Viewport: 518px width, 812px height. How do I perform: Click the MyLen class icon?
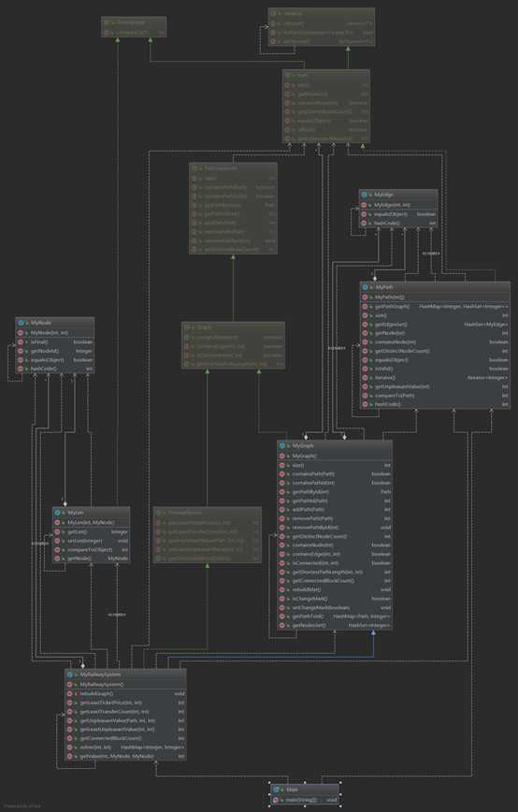[x=57, y=513]
